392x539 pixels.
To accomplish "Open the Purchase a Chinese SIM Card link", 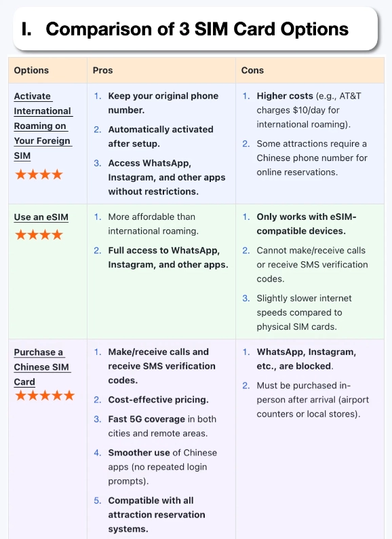I will (x=42, y=367).
